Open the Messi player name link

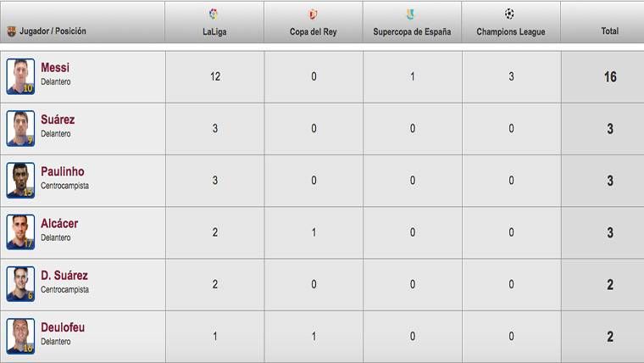click(x=55, y=68)
